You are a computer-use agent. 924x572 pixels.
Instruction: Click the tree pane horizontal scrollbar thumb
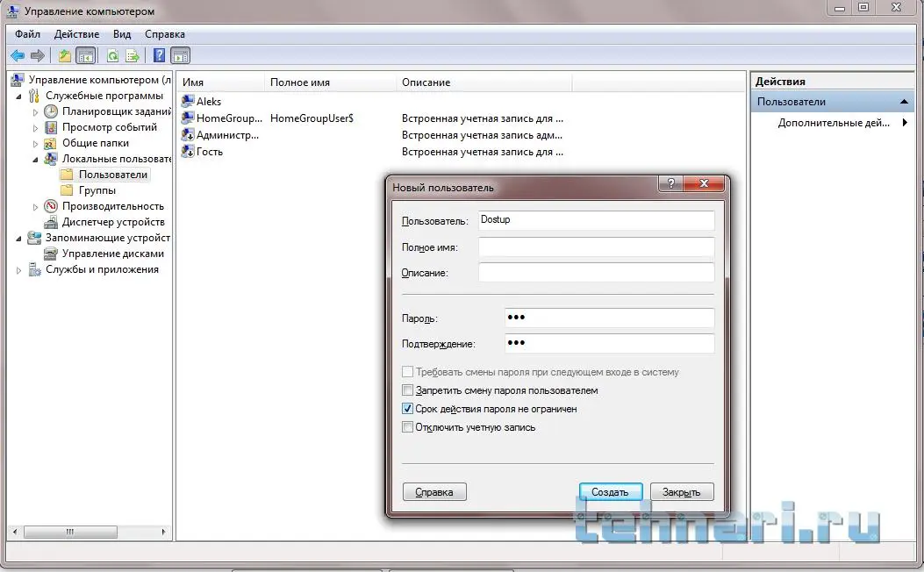coord(70,532)
